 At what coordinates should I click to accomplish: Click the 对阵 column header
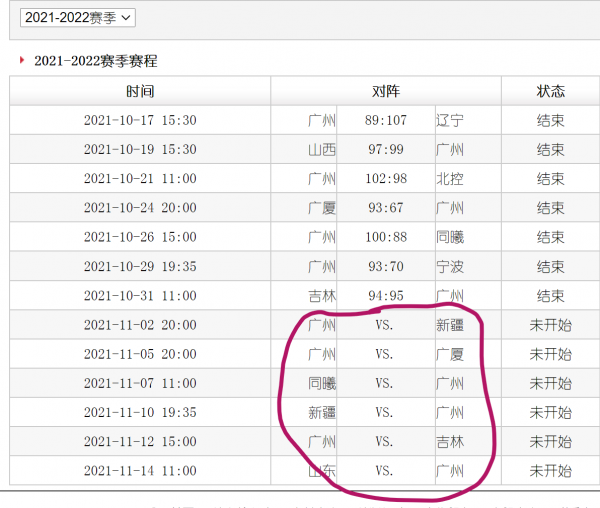(x=385, y=91)
